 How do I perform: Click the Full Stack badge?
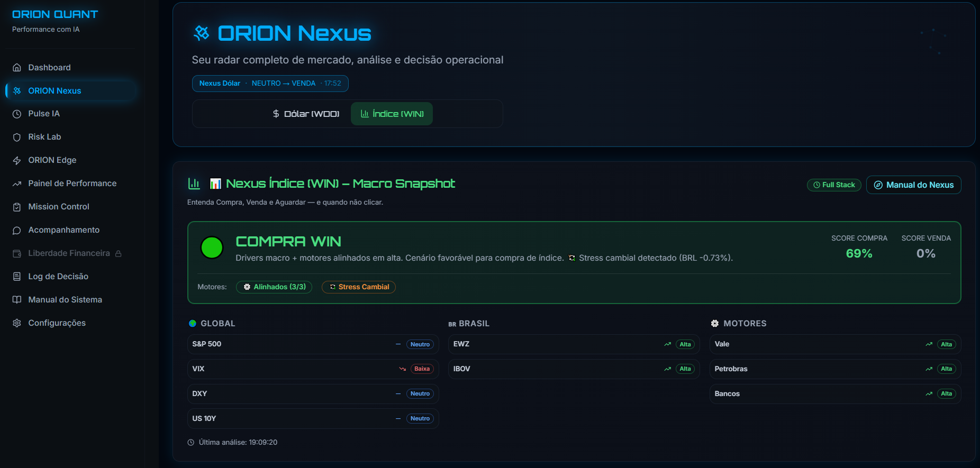point(834,185)
